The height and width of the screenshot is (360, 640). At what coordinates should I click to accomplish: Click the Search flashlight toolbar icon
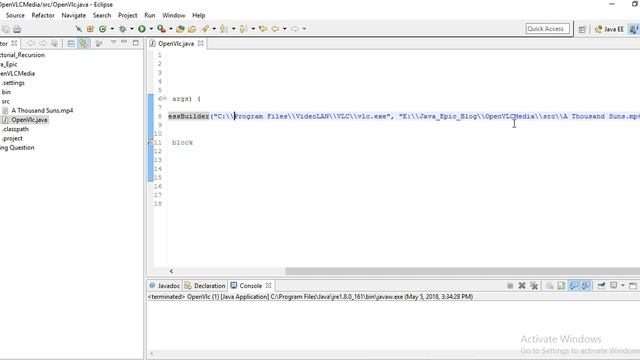point(205,29)
